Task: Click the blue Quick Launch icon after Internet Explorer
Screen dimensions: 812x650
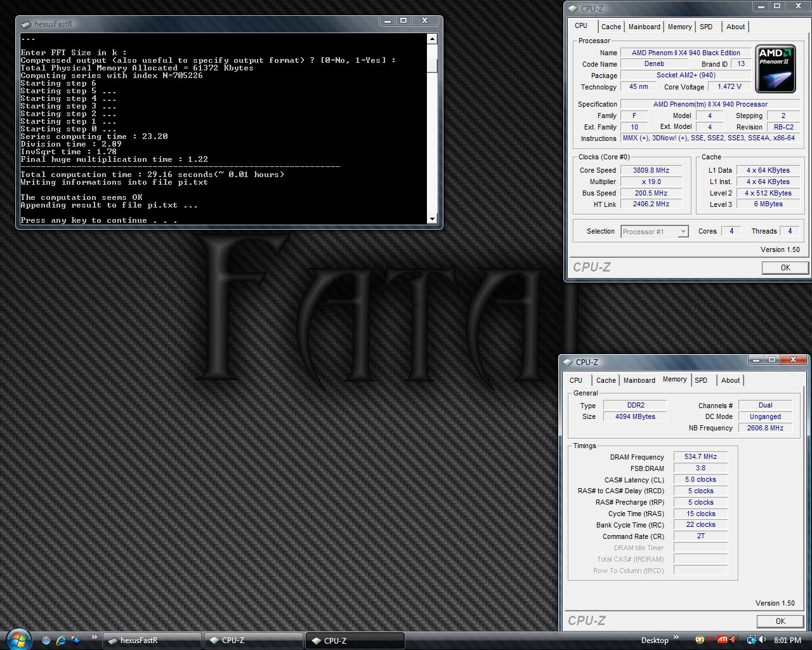Action: [76, 640]
